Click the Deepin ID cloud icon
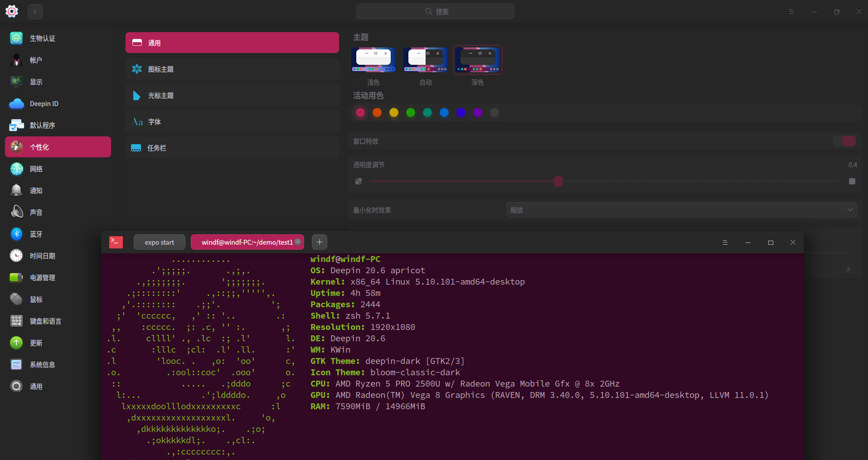Viewport: 868px width, 460px height. coord(16,104)
